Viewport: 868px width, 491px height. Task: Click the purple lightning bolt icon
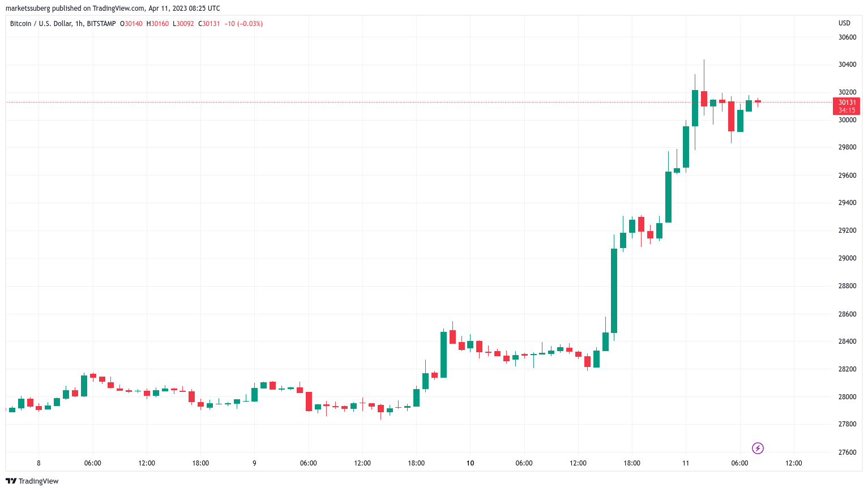click(x=758, y=449)
